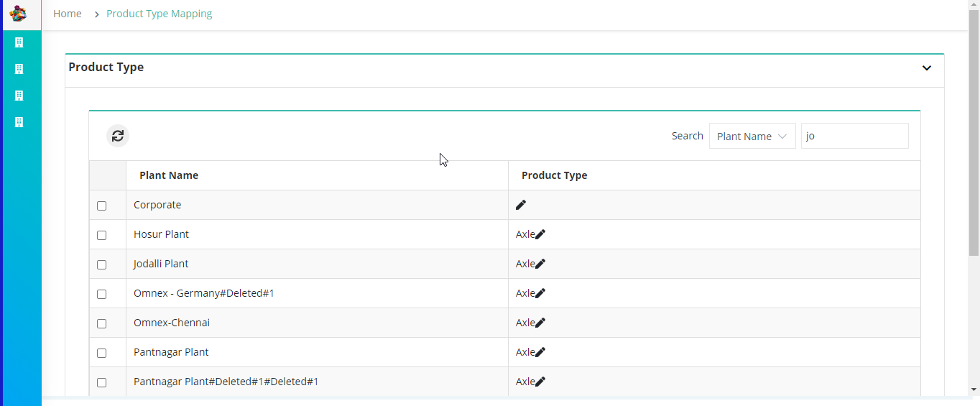Screen dimensions: 980x406
Task: Select the last building icon in sidebar
Action: coord(19,122)
